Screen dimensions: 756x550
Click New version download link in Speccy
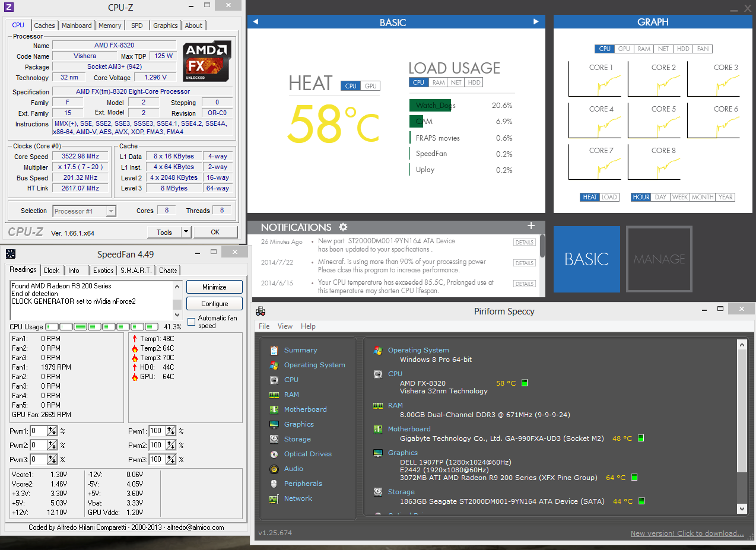(x=687, y=533)
